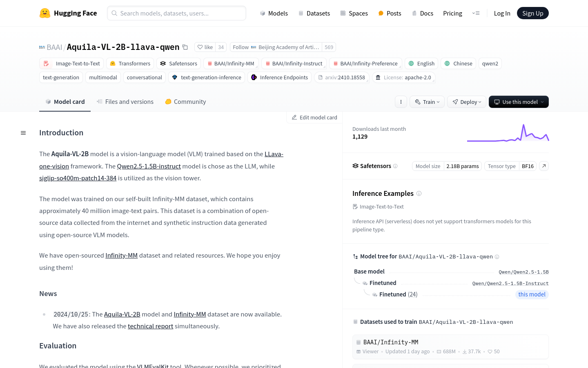
Task: Copy model name with copy icon
Action: tap(185, 47)
